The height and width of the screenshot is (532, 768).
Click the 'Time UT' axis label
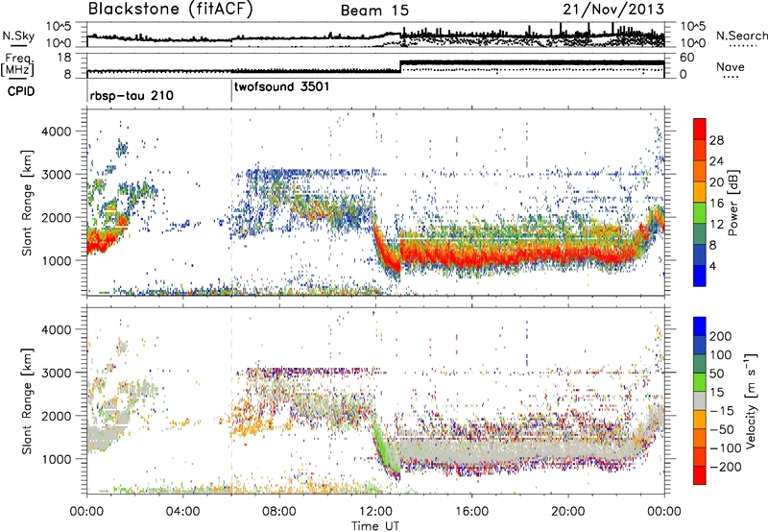tap(375, 526)
